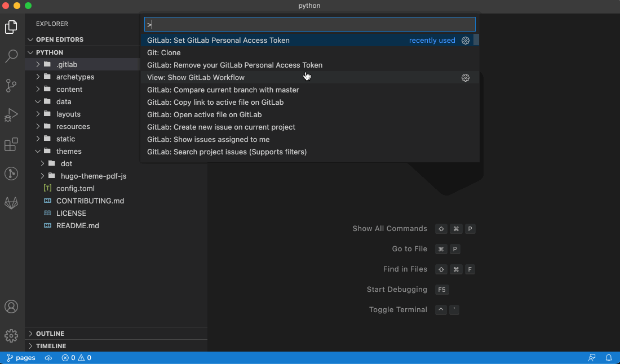Open the Search view in activity bar
Image resolution: width=620 pixels, height=364 pixels.
[x=11, y=56]
